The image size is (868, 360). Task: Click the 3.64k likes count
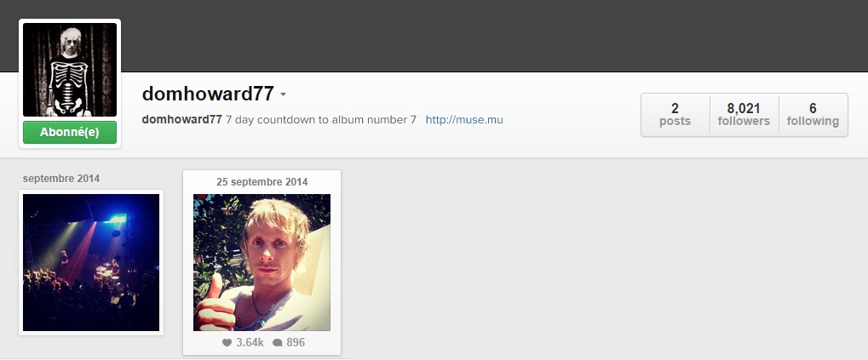click(250, 343)
